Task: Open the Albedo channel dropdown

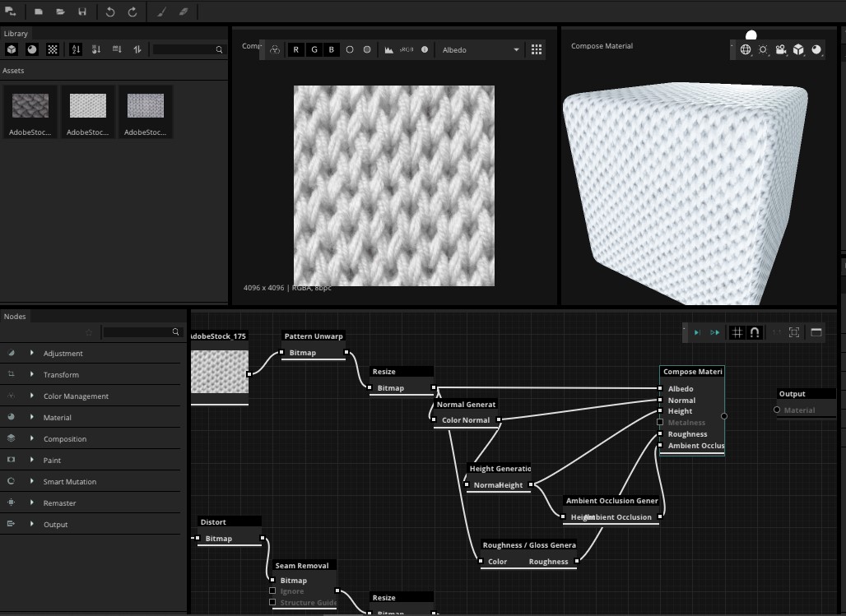Action: (x=481, y=49)
